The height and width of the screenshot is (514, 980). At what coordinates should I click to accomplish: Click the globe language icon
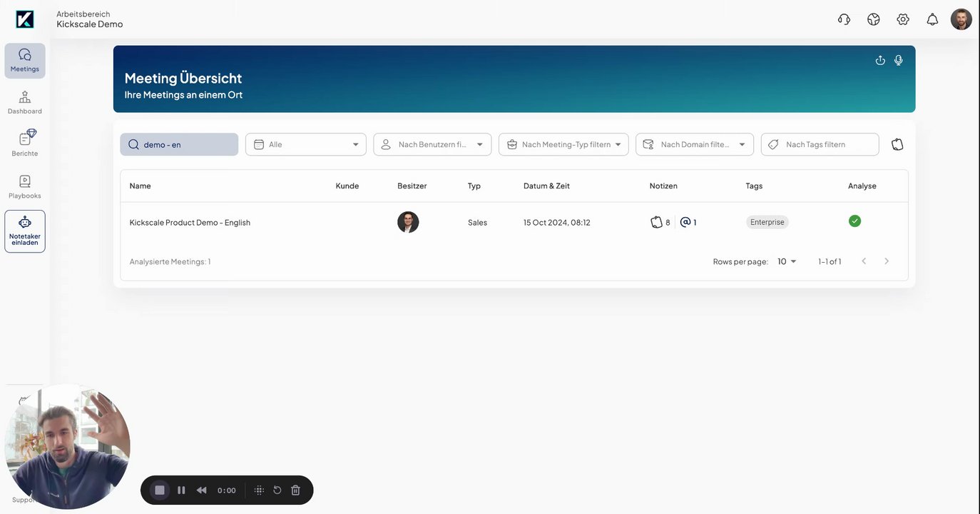[874, 19]
